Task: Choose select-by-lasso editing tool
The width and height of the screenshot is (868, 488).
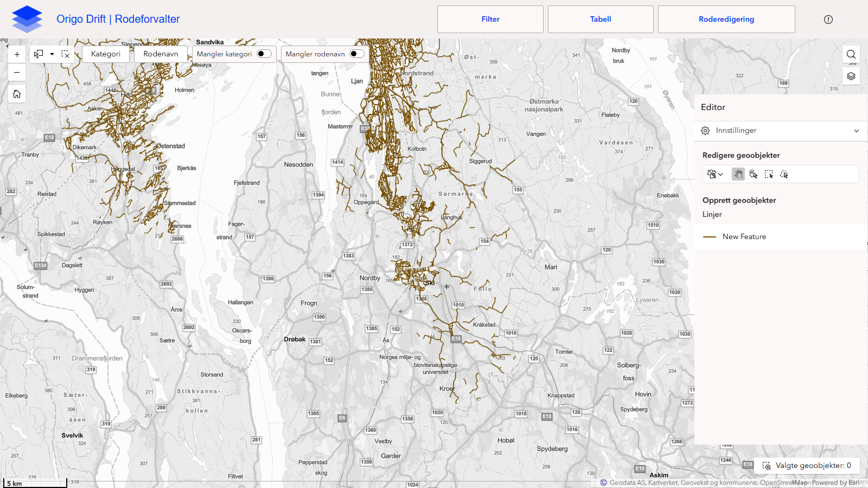Action: click(784, 174)
